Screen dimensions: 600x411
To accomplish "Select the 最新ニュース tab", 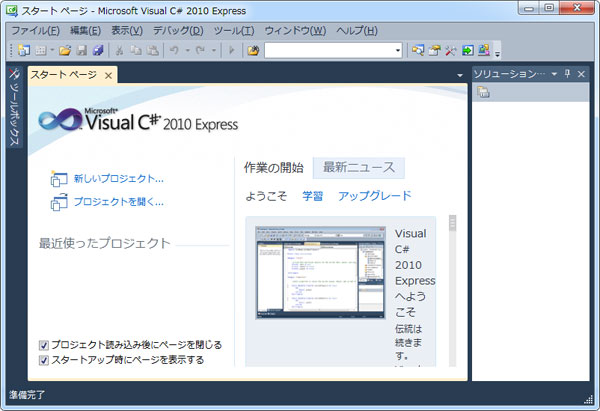I will tap(359, 168).
